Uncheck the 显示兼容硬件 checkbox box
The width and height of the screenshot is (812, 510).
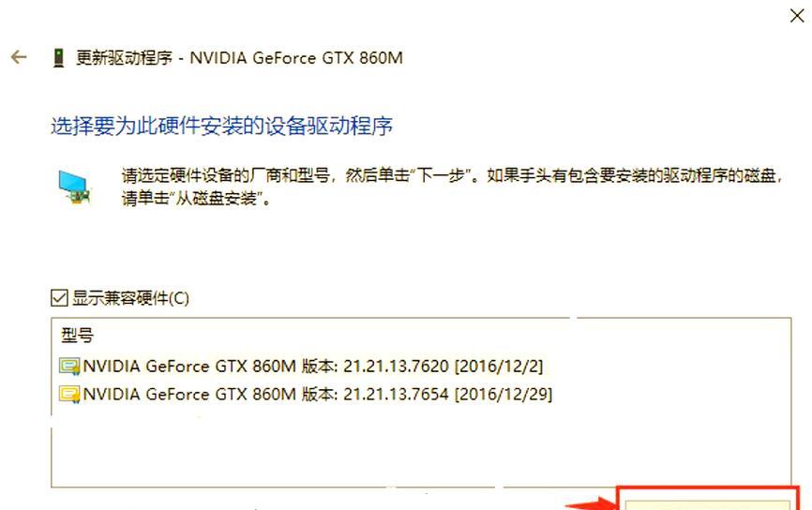(x=60, y=298)
